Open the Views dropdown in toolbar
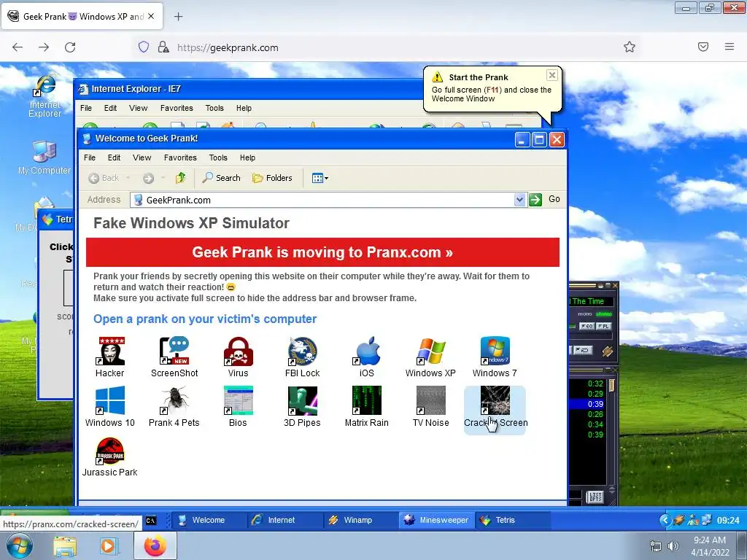747x560 pixels. (x=320, y=178)
